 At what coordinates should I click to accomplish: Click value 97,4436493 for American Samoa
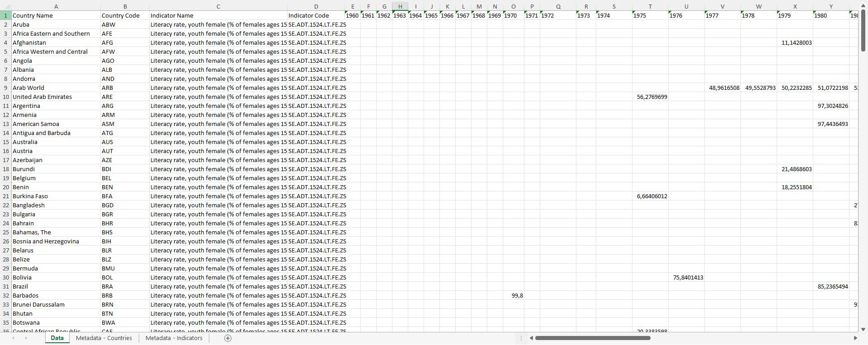coord(831,124)
